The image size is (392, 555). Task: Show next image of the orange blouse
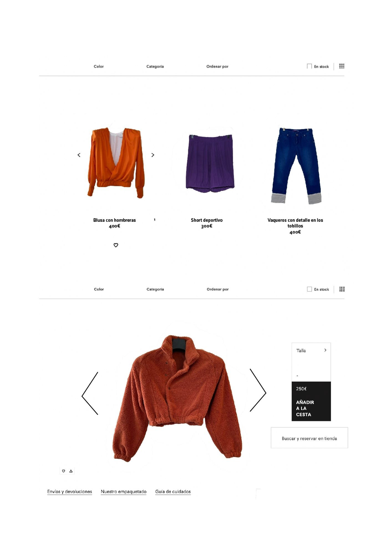point(153,155)
